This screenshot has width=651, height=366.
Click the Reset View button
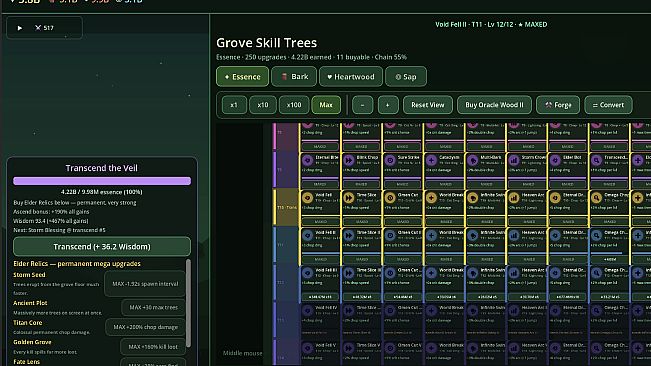428,105
